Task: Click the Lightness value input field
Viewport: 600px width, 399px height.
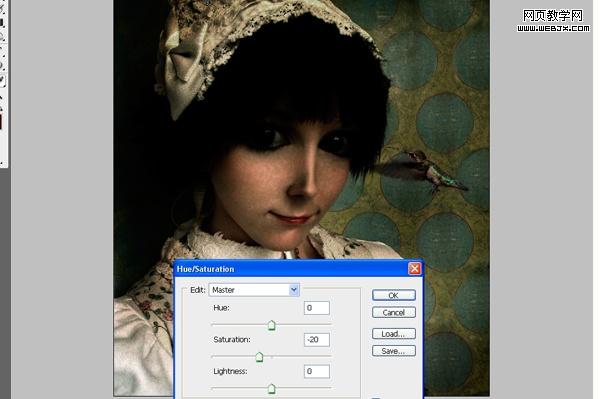Action: [316, 371]
